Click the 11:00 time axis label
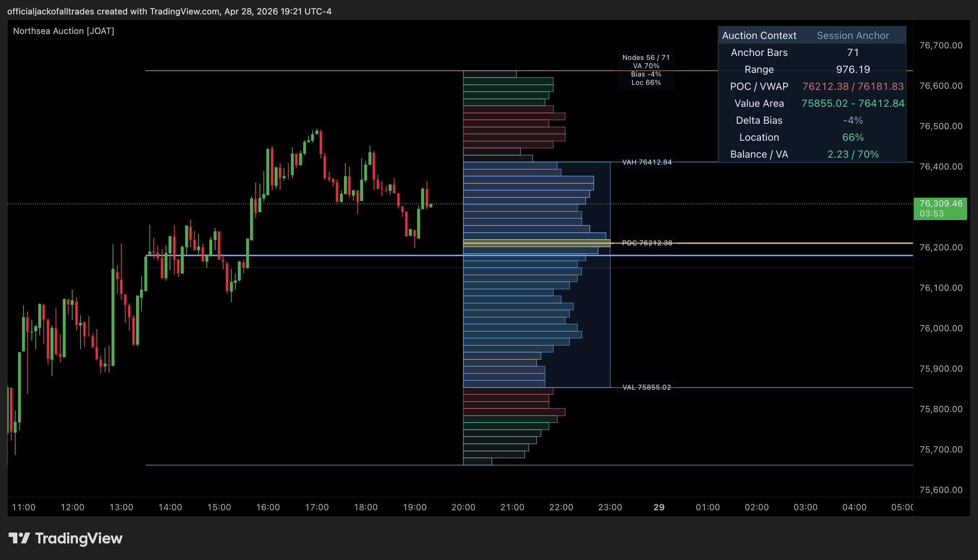This screenshot has width=978, height=560. (24, 507)
